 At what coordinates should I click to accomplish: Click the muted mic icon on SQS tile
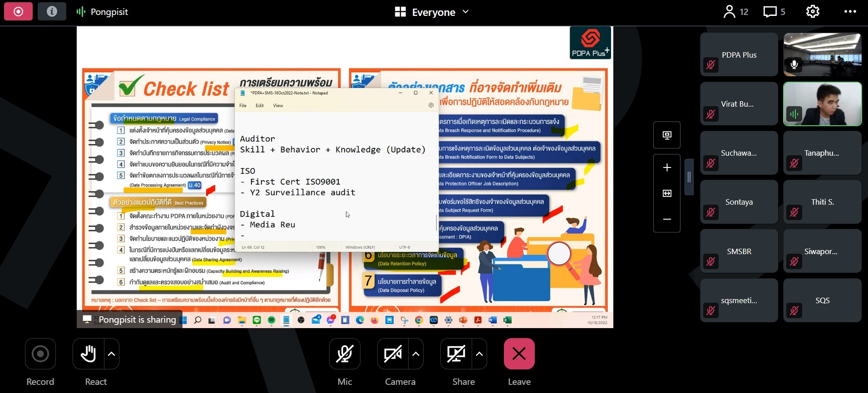point(794,310)
